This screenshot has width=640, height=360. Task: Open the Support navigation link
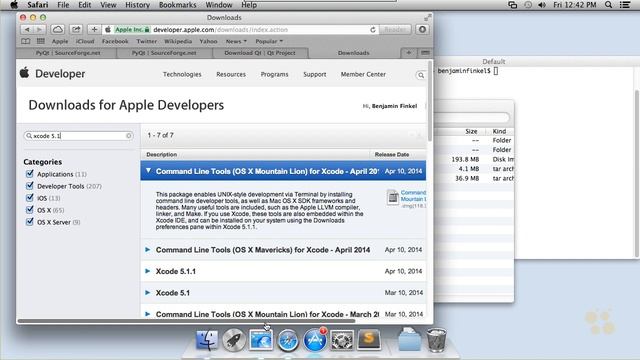click(315, 74)
